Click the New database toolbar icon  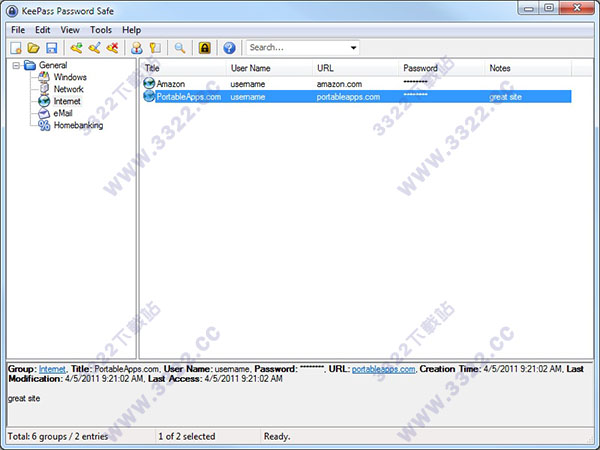[x=16, y=48]
